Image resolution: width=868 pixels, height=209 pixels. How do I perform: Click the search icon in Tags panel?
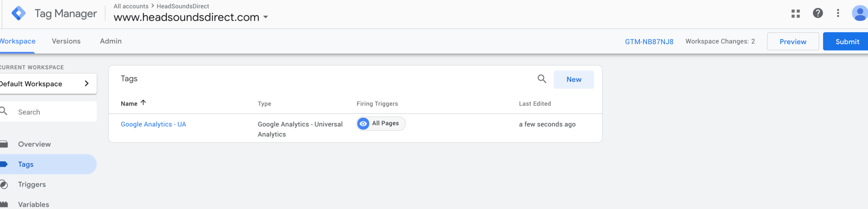tap(542, 79)
